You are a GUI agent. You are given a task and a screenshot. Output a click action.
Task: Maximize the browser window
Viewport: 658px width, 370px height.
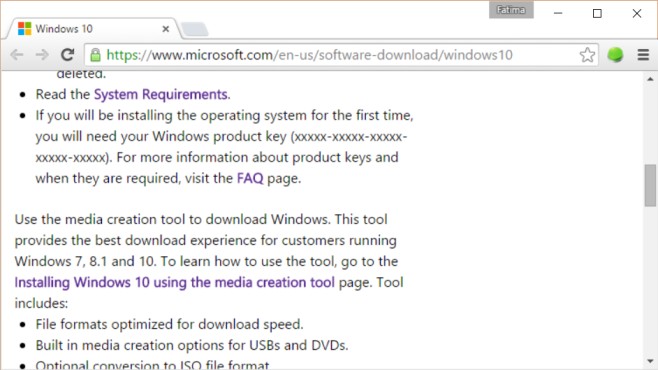click(597, 13)
